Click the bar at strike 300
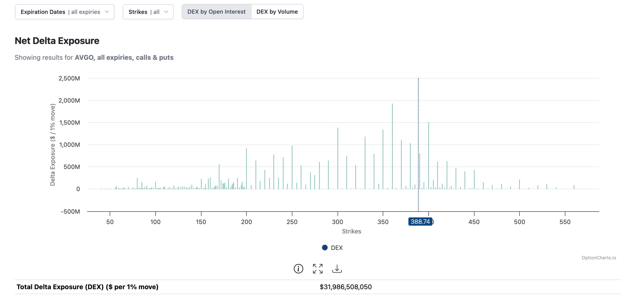The width and height of the screenshot is (644, 296). click(338, 158)
